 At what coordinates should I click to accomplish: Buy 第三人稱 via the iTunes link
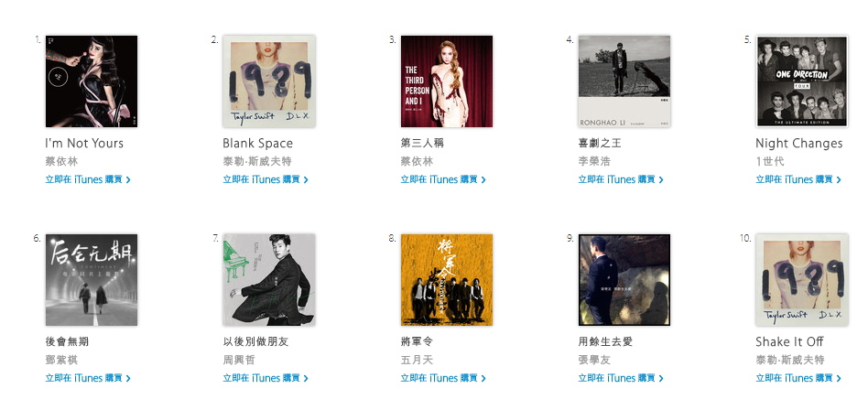point(443,179)
